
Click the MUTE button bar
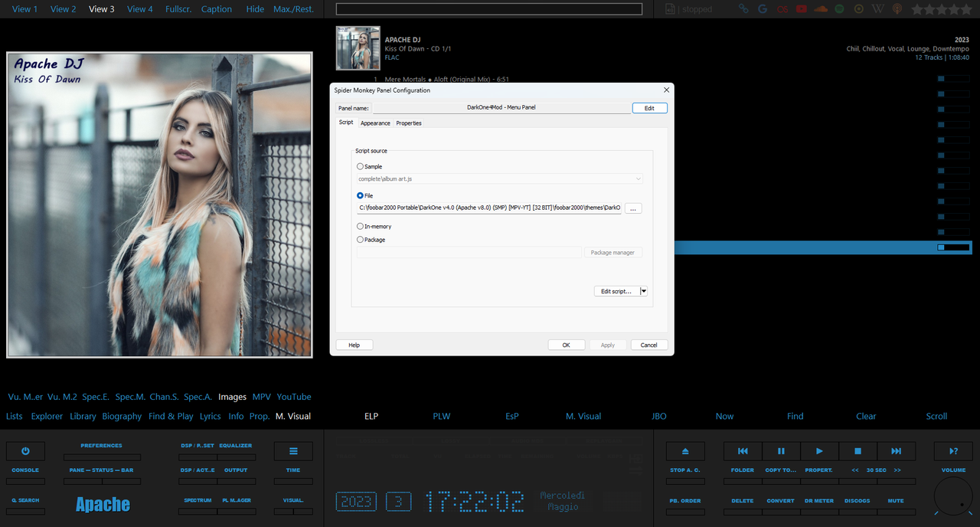click(896, 512)
